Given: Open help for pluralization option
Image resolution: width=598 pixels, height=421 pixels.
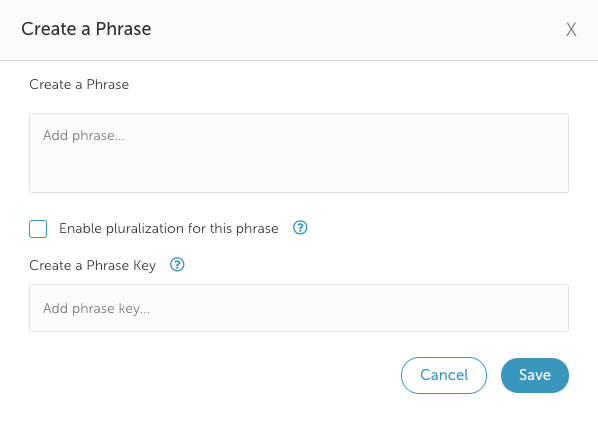Looking at the screenshot, I should [300, 228].
